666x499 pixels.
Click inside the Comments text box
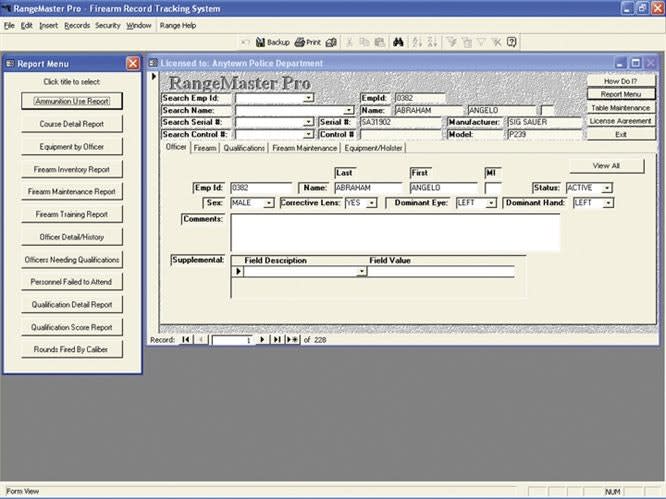coord(395,232)
